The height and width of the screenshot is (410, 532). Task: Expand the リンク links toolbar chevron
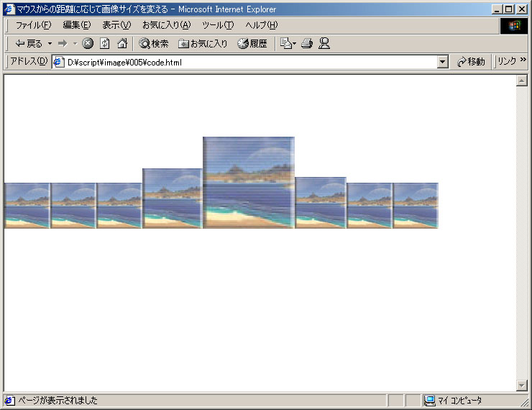tap(523, 60)
